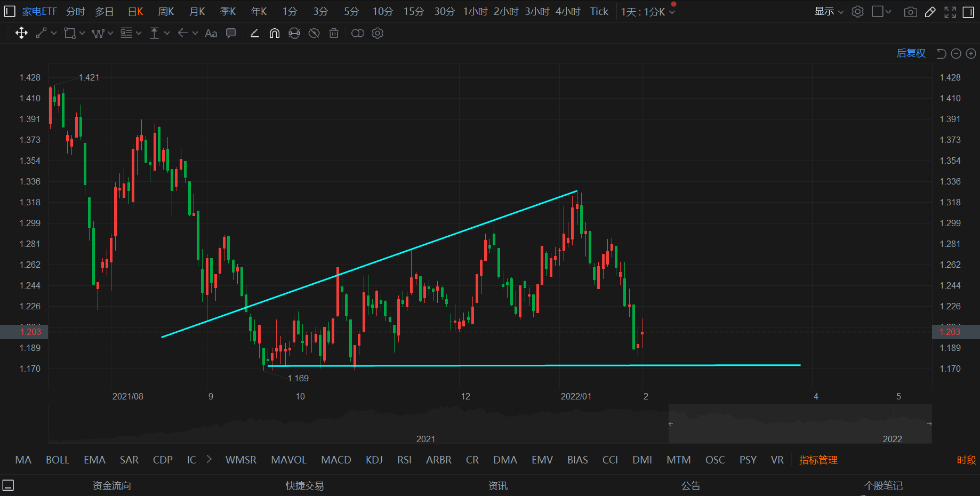The height and width of the screenshot is (496, 980).
Task: Open the chart layout square dropdown
Action: coord(881,12)
